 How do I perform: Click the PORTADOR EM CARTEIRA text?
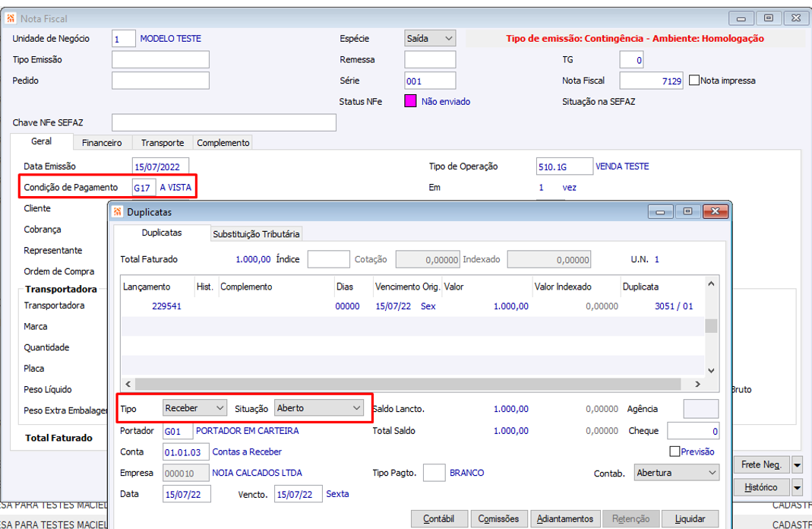point(248,430)
